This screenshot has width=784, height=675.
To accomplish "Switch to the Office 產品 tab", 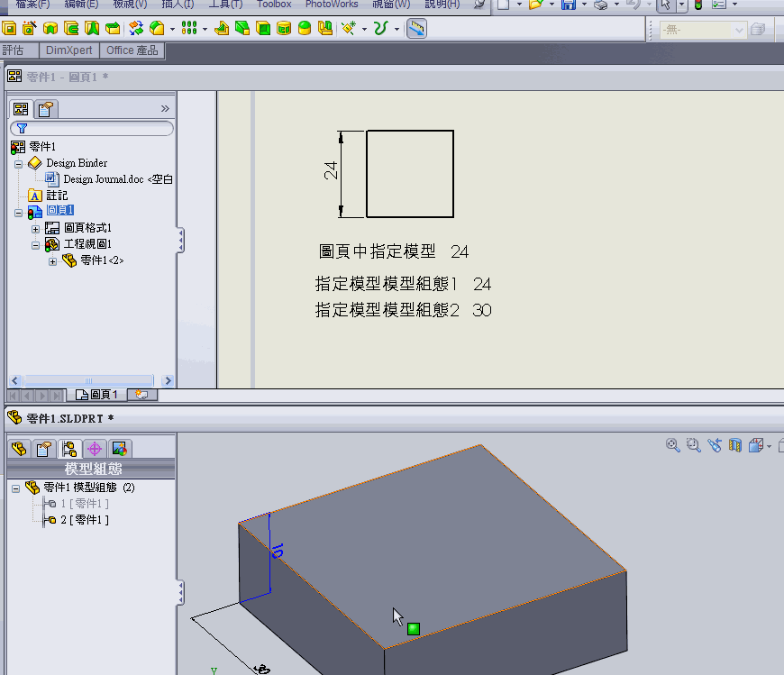I will point(132,50).
